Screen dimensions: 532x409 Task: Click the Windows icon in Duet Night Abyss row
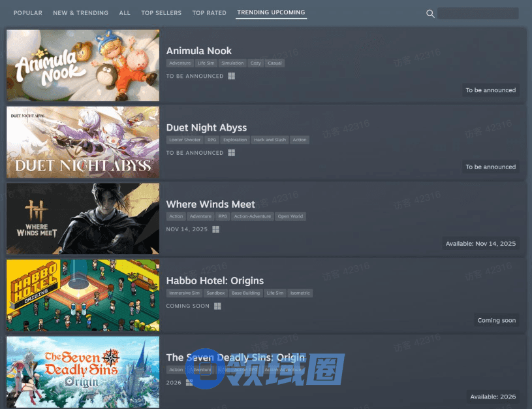231,153
